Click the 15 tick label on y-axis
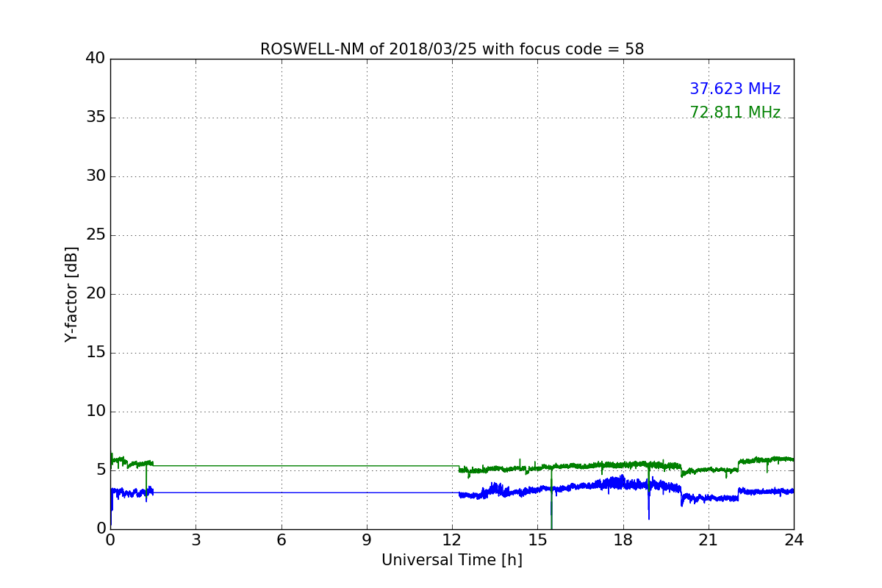Screen dimensions: 882x588 click(x=96, y=353)
